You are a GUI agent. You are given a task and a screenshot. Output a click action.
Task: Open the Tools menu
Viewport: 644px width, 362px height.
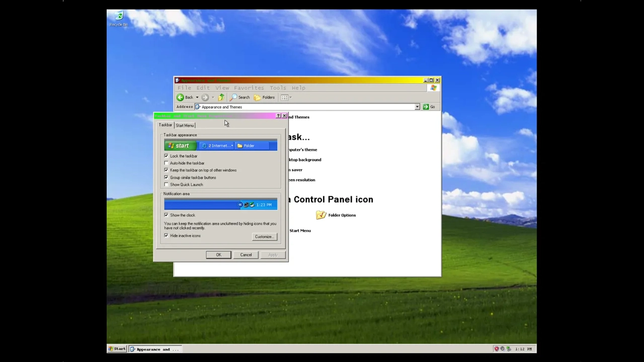pyautogui.click(x=278, y=88)
